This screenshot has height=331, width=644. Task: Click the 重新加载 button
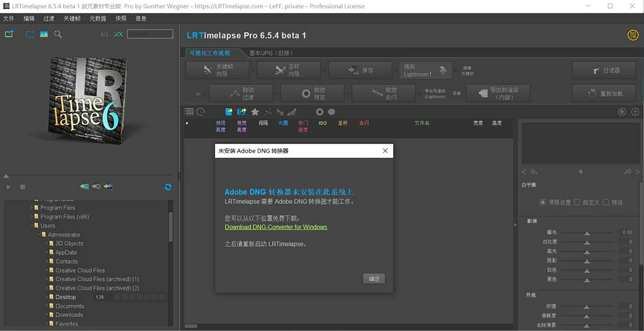point(604,93)
